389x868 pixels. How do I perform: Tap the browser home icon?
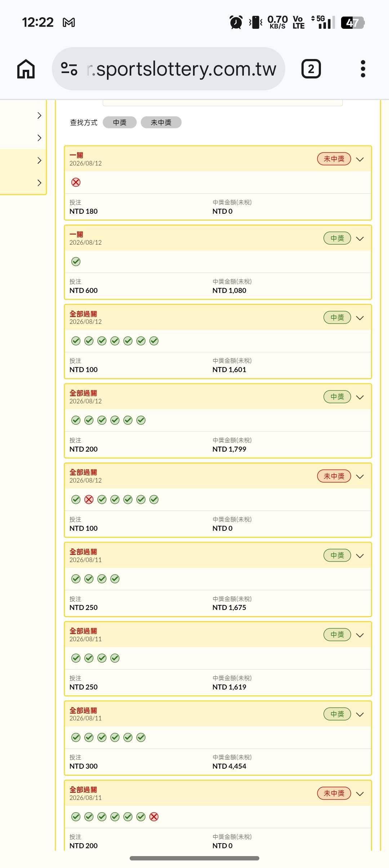point(26,69)
